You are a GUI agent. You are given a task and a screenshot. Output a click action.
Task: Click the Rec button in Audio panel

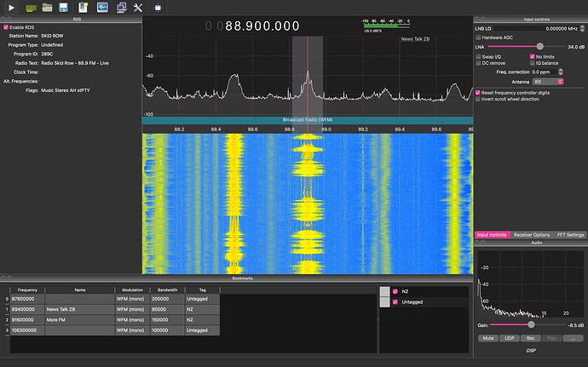[x=532, y=338]
